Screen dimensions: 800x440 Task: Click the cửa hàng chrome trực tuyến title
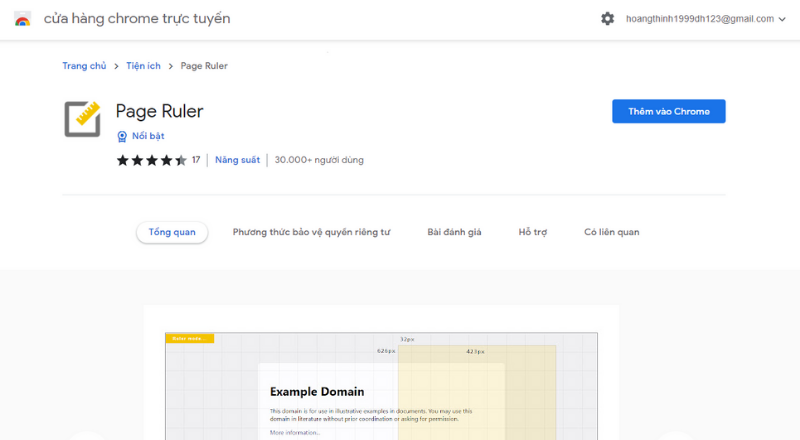pos(137,19)
